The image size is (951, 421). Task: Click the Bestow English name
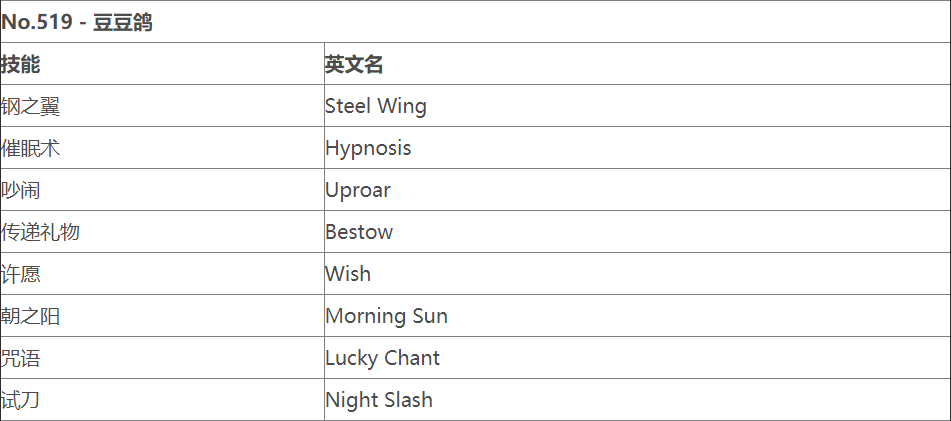pyautogui.click(x=359, y=232)
